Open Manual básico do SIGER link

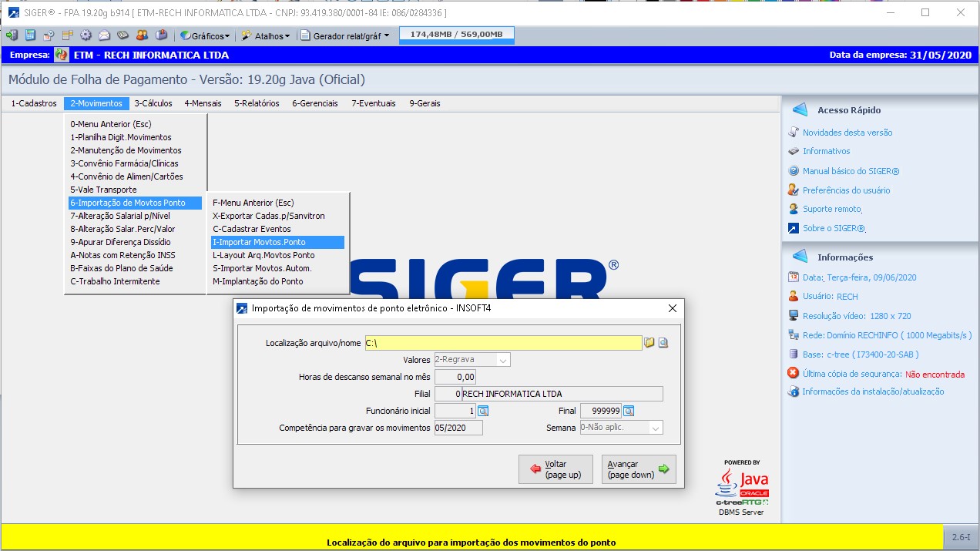(851, 171)
